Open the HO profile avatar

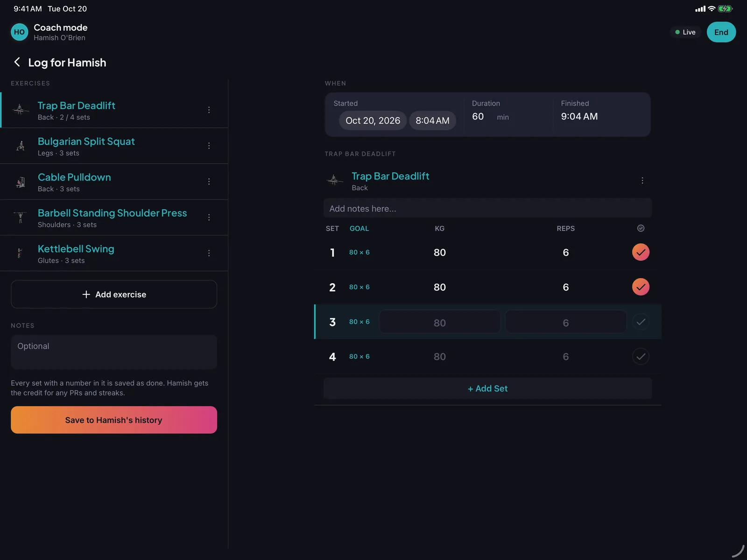point(19,32)
